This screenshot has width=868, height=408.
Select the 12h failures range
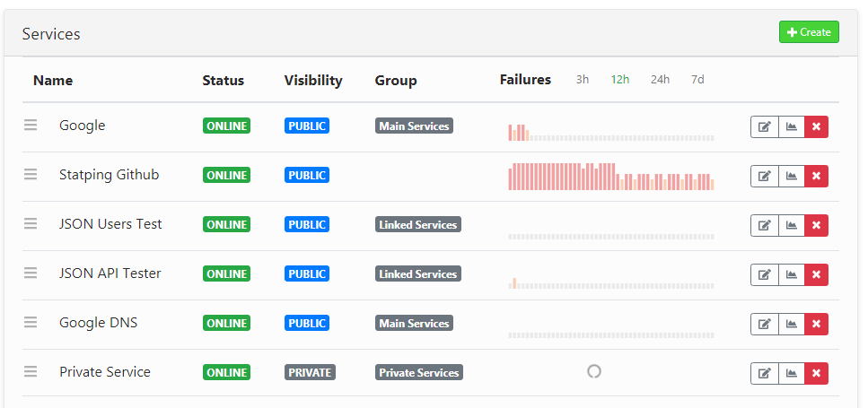pos(620,80)
